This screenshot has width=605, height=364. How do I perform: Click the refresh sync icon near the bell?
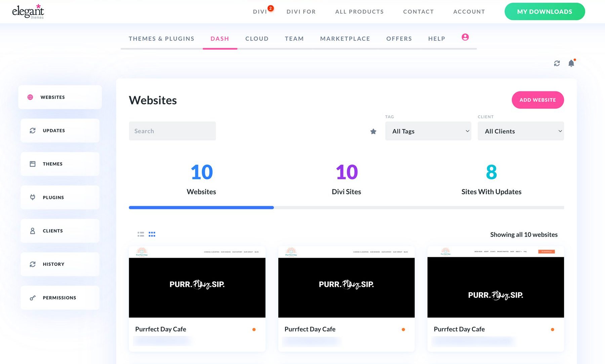557,63
